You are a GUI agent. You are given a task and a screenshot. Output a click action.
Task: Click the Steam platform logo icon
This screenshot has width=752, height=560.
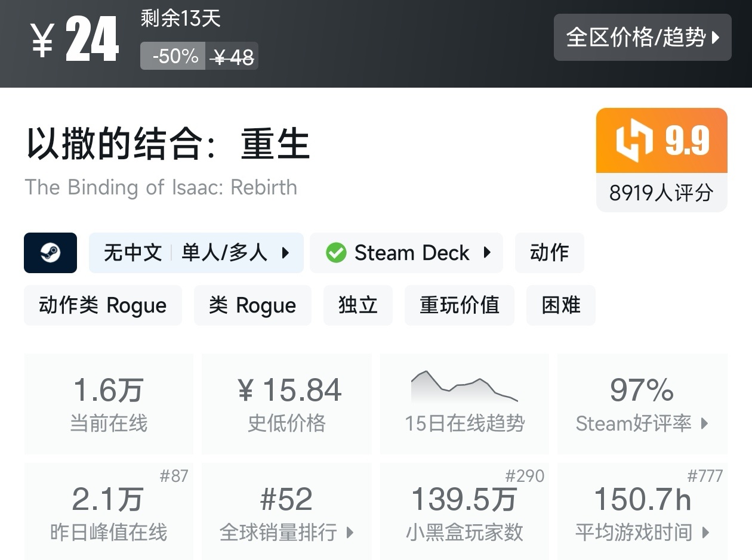point(50,253)
